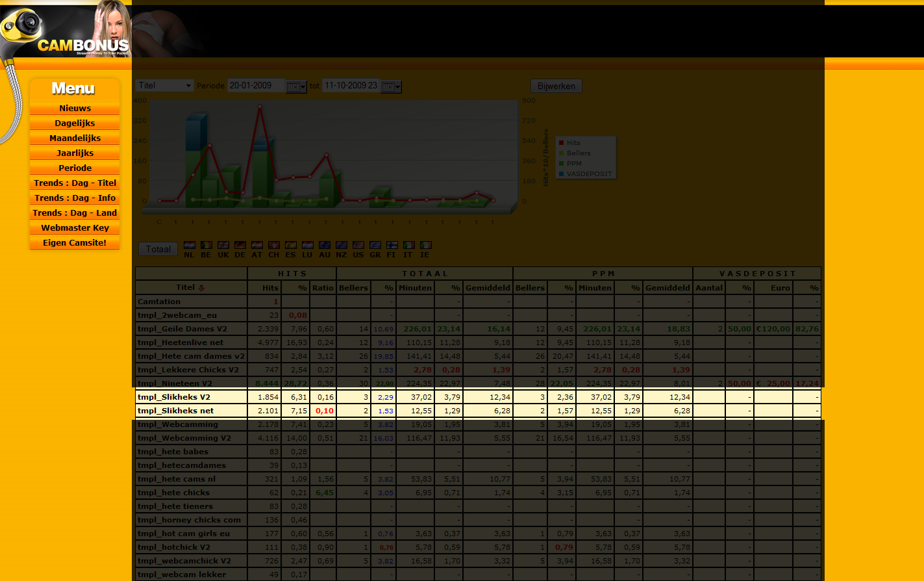The width and height of the screenshot is (924, 581).
Task: Select the tmpl_hete cams nl row
Action: tap(478, 479)
